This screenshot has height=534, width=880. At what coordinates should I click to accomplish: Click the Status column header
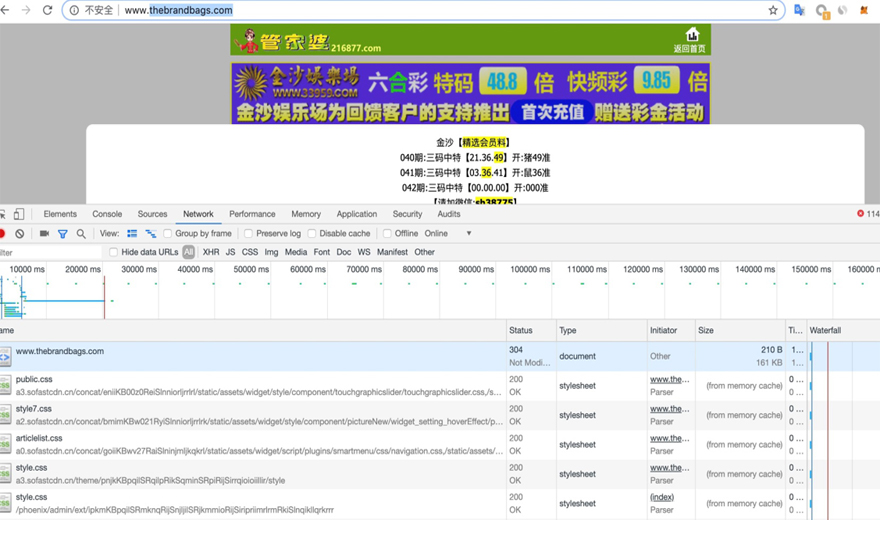point(521,330)
